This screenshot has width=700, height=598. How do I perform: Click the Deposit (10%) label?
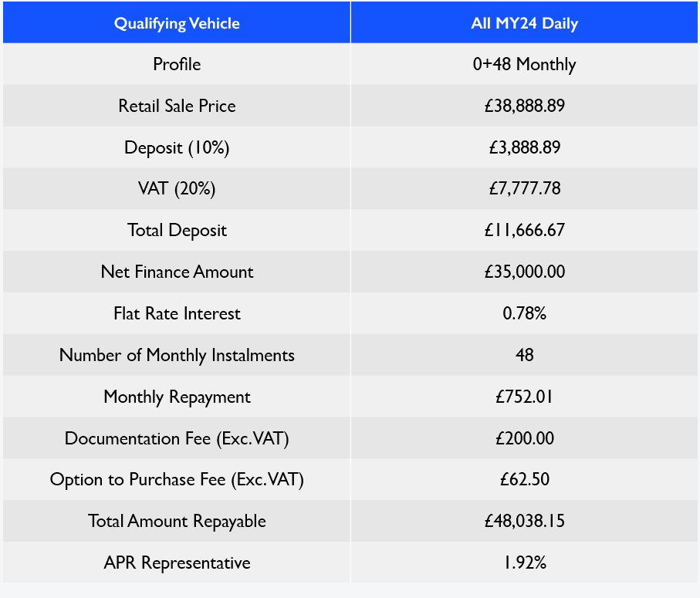point(177,147)
